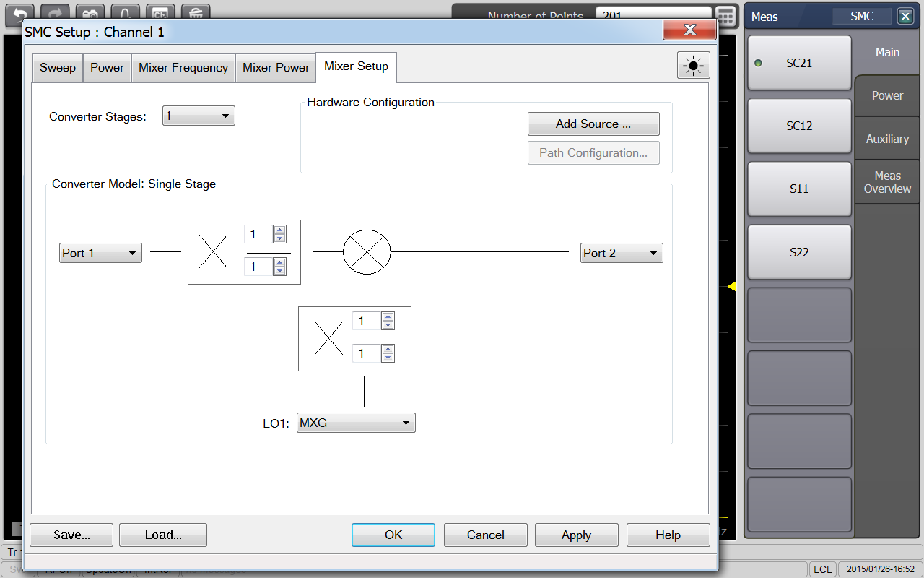Click the Redo arrow icon
This screenshot has width=924, height=578.
pyautogui.click(x=55, y=12)
